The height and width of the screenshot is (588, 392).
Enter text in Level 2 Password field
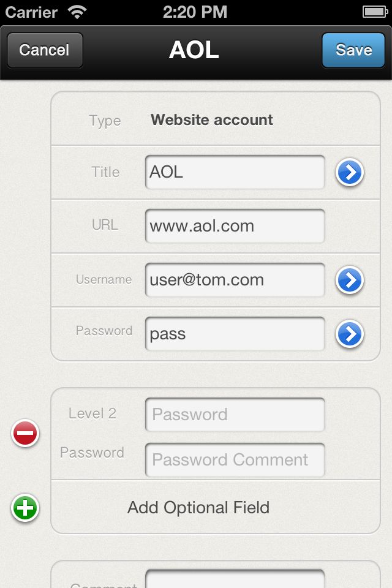(x=235, y=415)
